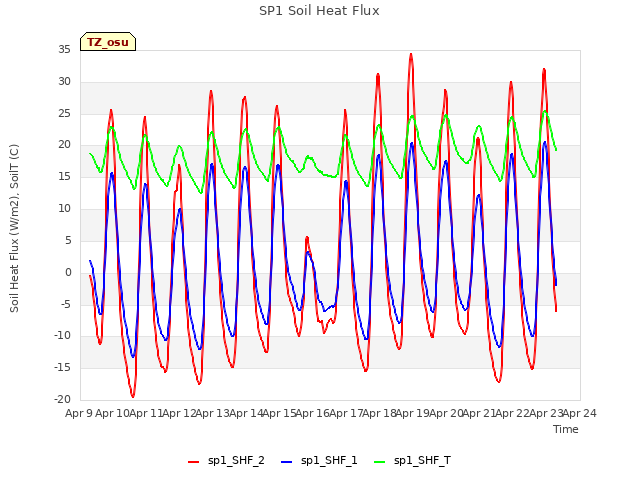Click the 20 y-axis tick label

tap(64, 145)
